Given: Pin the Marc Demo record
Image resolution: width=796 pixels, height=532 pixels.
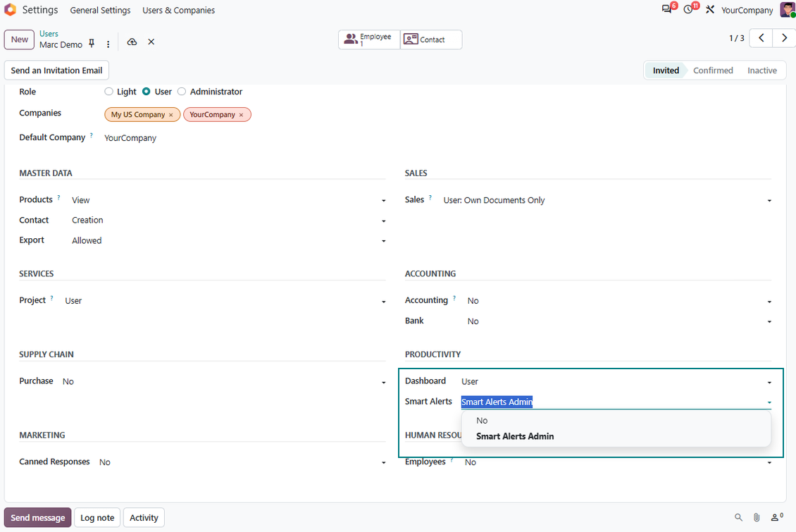Looking at the screenshot, I should pyautogui.click(x=92, y=44).
